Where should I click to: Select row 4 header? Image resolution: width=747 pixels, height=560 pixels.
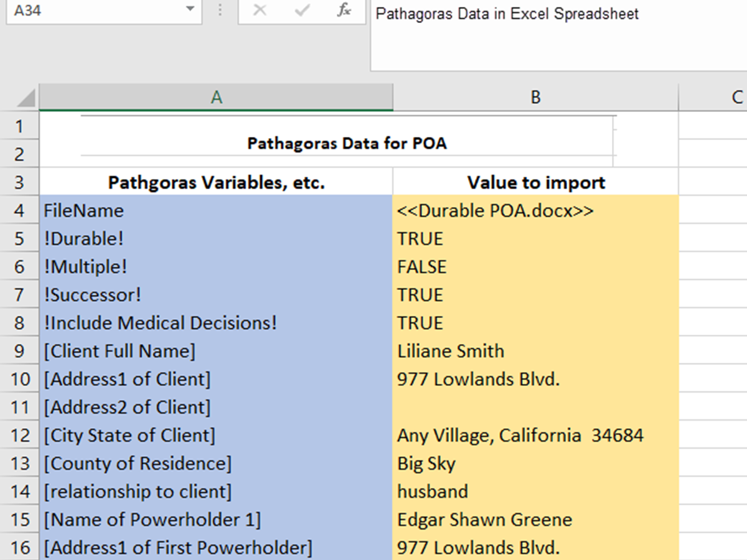[x=19, y=210]
